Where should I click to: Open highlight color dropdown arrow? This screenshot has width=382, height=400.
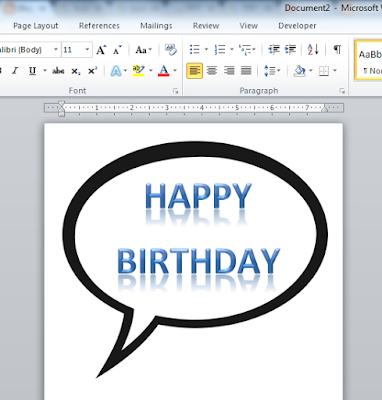click(151, 71)
